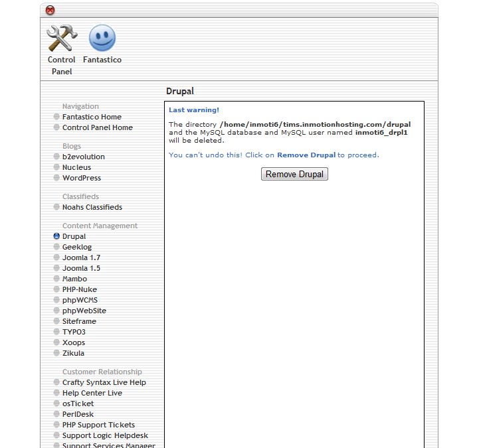Open the Control Panel wrench-and-hammer icon
The image size is (477, 448).
click(62, 38)
